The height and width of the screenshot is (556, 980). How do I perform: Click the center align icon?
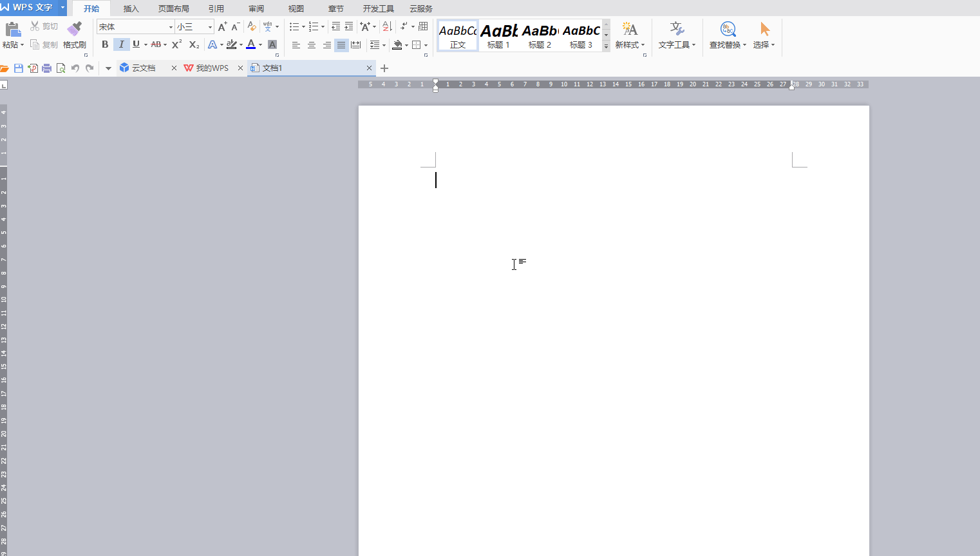(312, 45)
